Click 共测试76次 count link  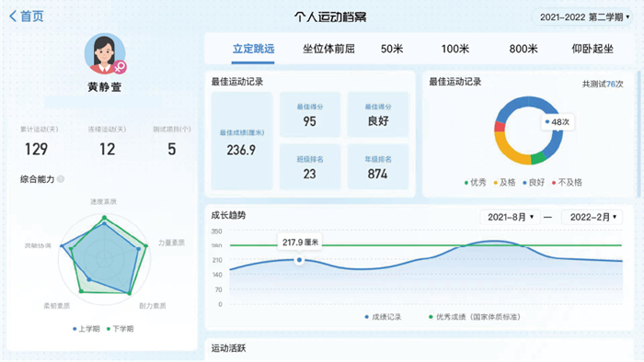603,84
